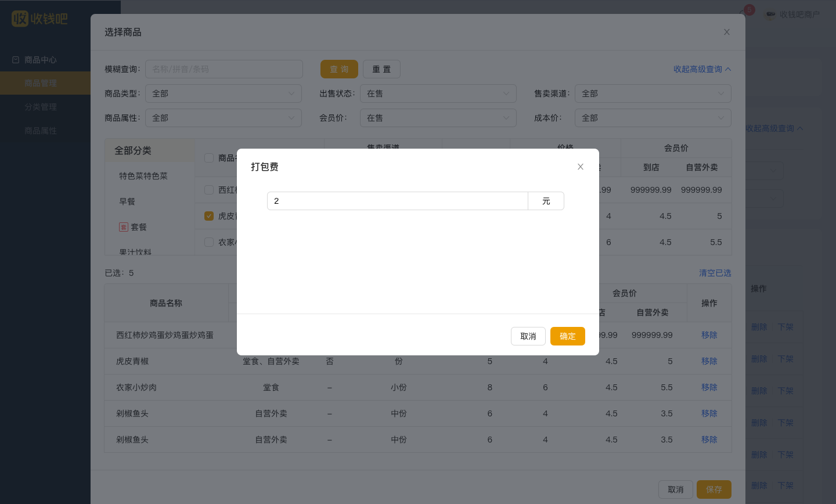The height and width of the screenshot is (504, 836).
Task: Open the 售卖渠道 dropdown
Action: pos(653,93)
